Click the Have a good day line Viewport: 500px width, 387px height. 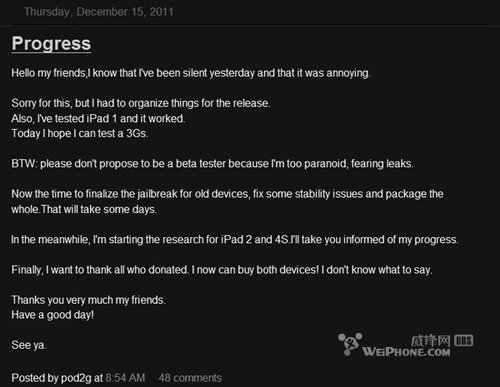tap(53, 315)
